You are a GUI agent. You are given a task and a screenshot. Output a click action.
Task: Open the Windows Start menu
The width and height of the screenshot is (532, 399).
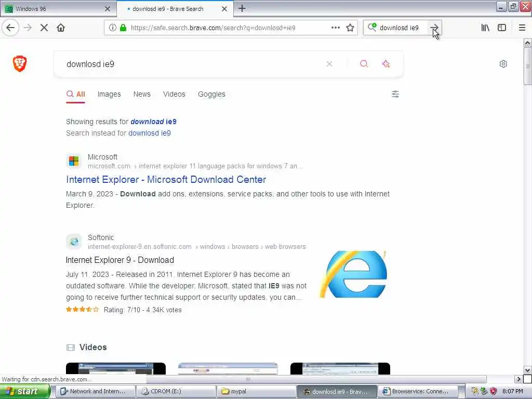tap(25, 391)
